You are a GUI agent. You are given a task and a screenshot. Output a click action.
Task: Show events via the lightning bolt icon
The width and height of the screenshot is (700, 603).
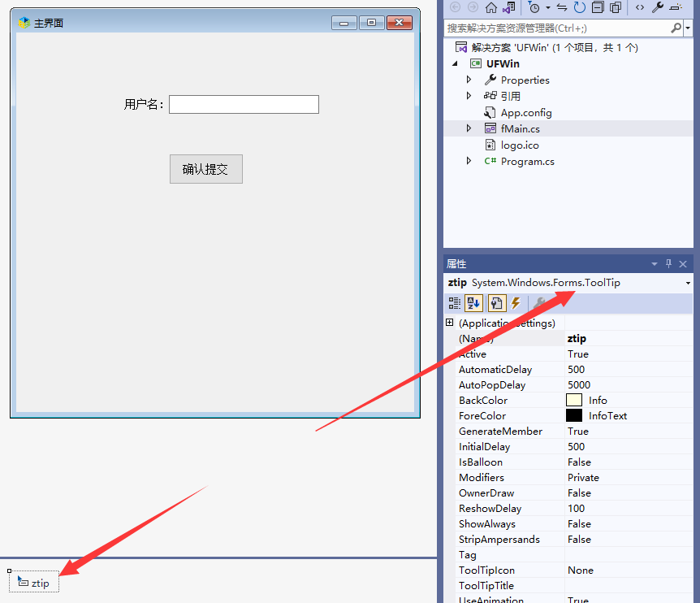[516, 303]
